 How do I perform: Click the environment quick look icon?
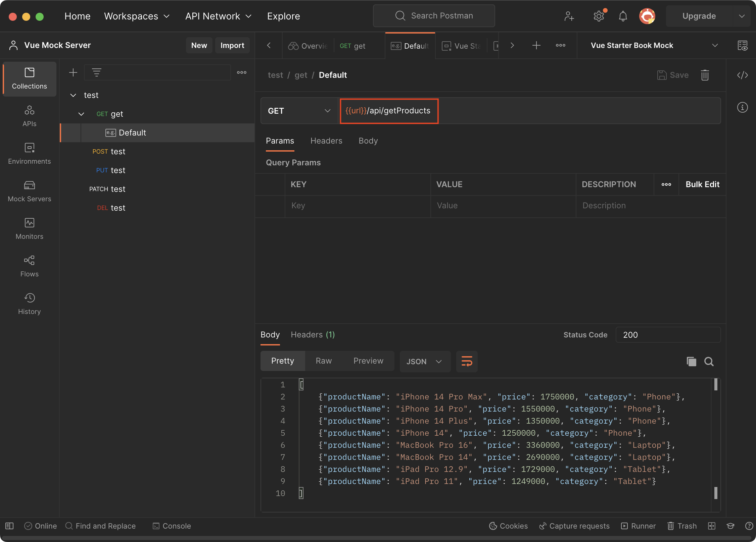(x=743, y=45)
